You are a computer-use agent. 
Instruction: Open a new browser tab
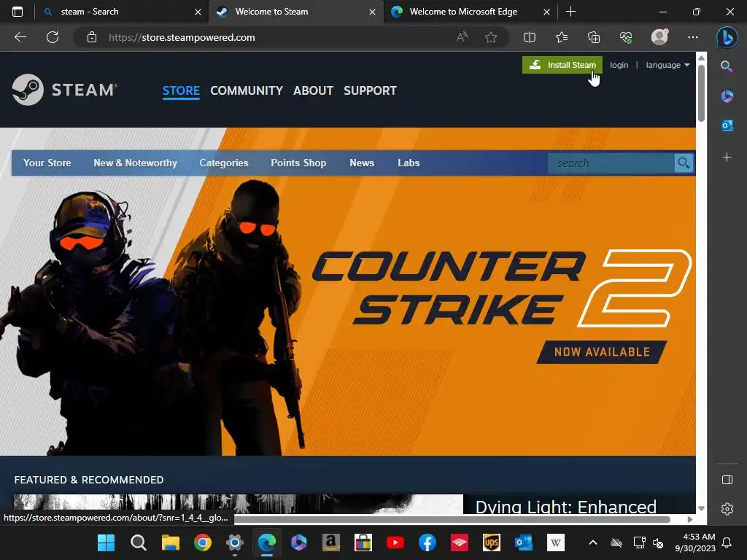point(570,12)
